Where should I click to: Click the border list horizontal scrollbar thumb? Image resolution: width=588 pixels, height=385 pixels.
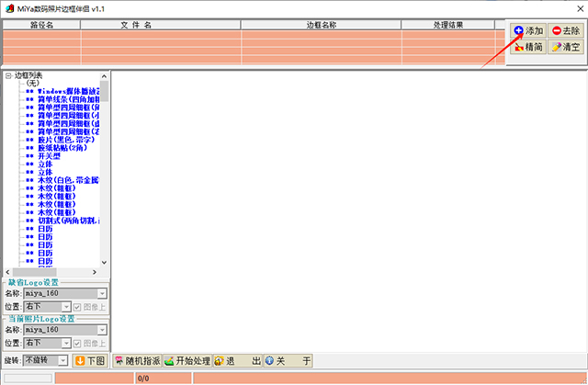coord(35,272)
